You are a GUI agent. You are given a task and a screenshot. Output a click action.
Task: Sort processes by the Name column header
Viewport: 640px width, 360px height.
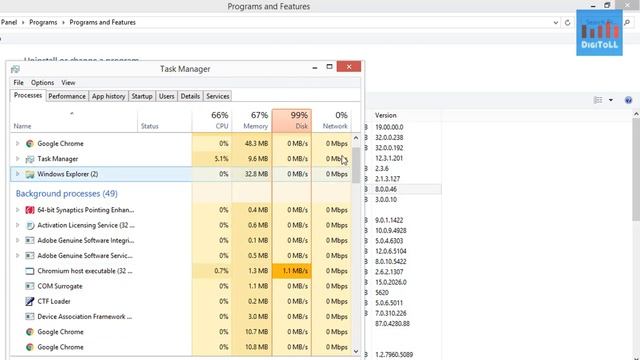tap(73, 120)
